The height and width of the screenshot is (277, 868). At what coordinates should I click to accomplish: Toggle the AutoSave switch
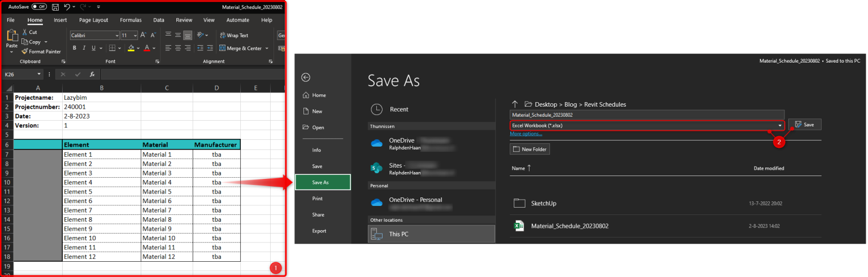click(x=39, y=7)
